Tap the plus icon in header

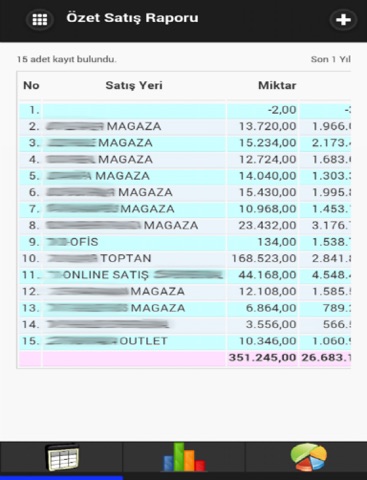[343, 20]
